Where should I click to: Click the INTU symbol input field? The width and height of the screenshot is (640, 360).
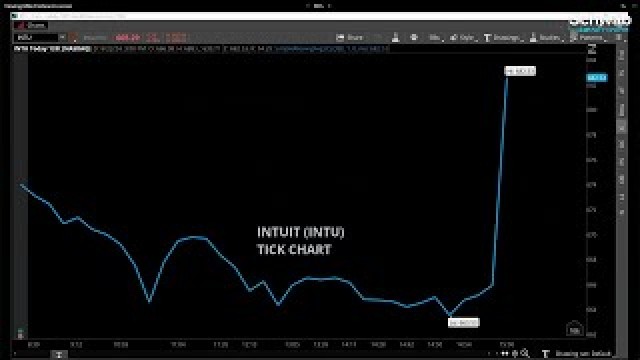coord(36,38)
